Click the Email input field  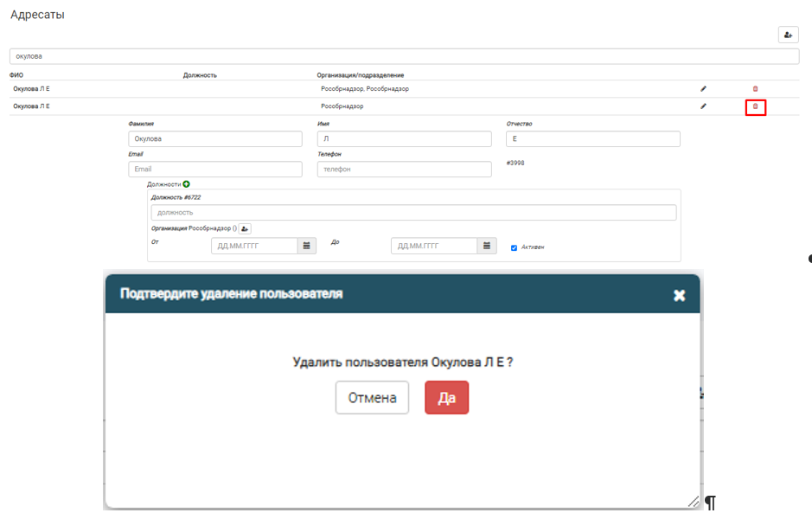[214, 170]
